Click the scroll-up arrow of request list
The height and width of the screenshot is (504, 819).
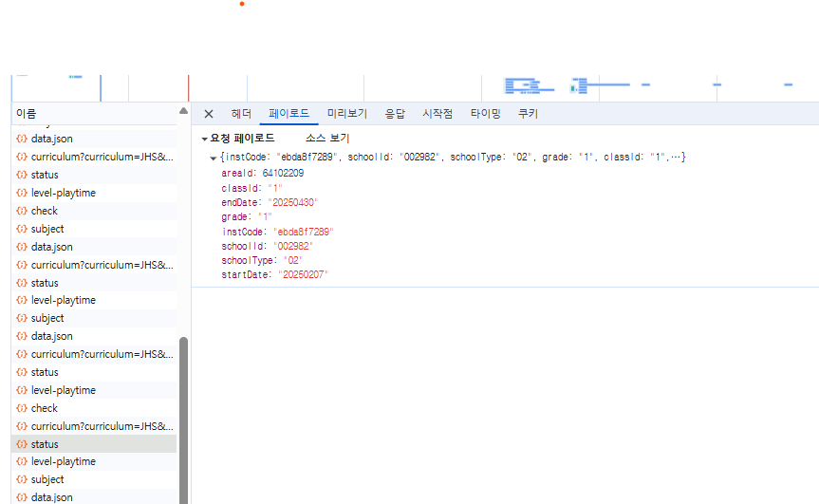(183, 112)
